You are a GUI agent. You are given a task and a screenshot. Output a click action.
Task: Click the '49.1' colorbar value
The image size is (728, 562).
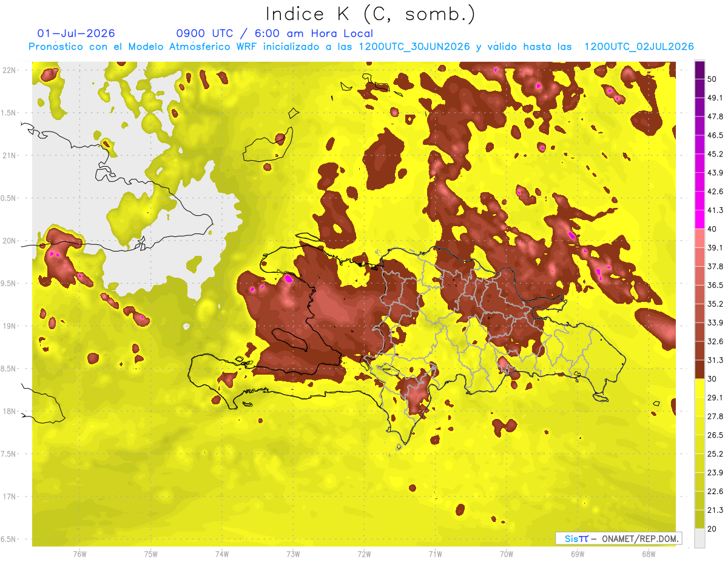tap(715, 98)
